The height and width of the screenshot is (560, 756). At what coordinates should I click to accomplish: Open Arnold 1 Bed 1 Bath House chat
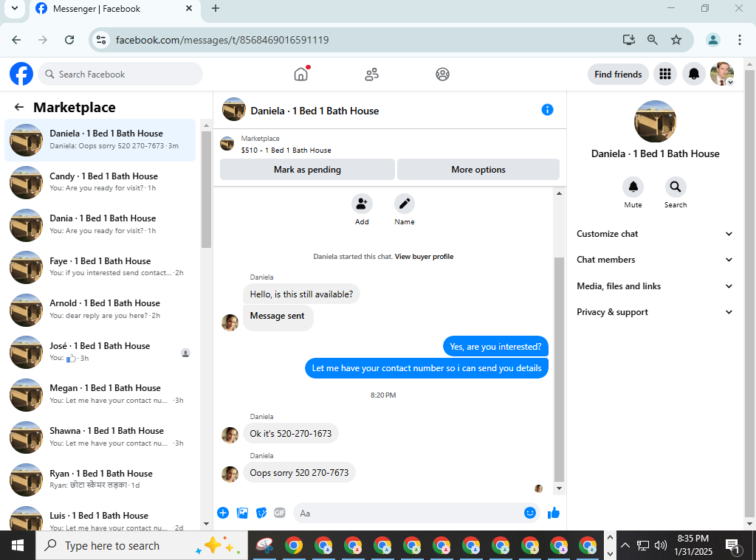pos(100,309)
